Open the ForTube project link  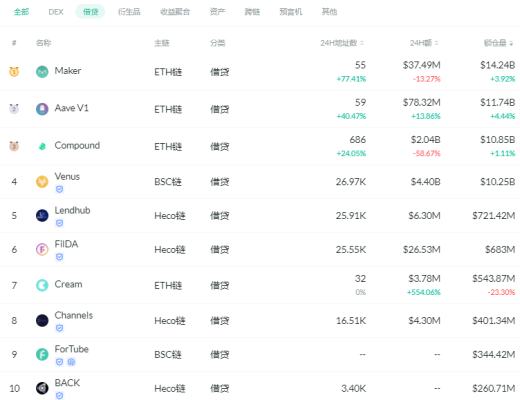(x=72, y=349)
